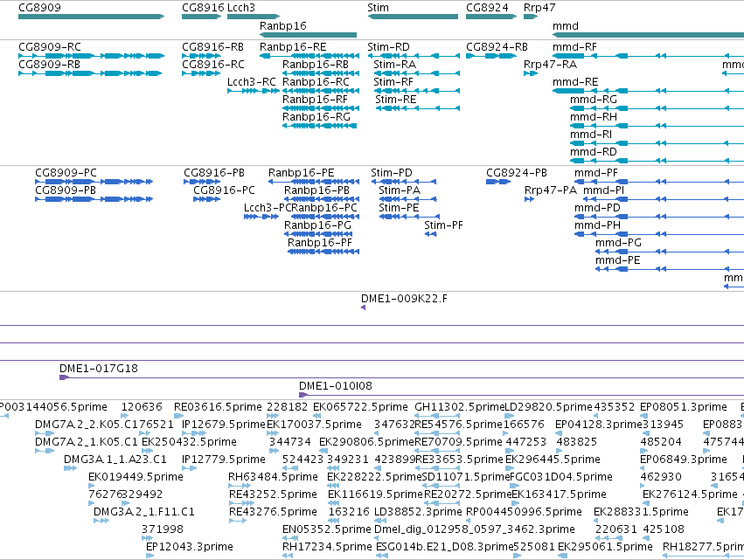Select the CG8916-PC protein label
Image resolution: width=744 pixels, height=560 pixels.
pyautogui.click(x=224, y=190)
